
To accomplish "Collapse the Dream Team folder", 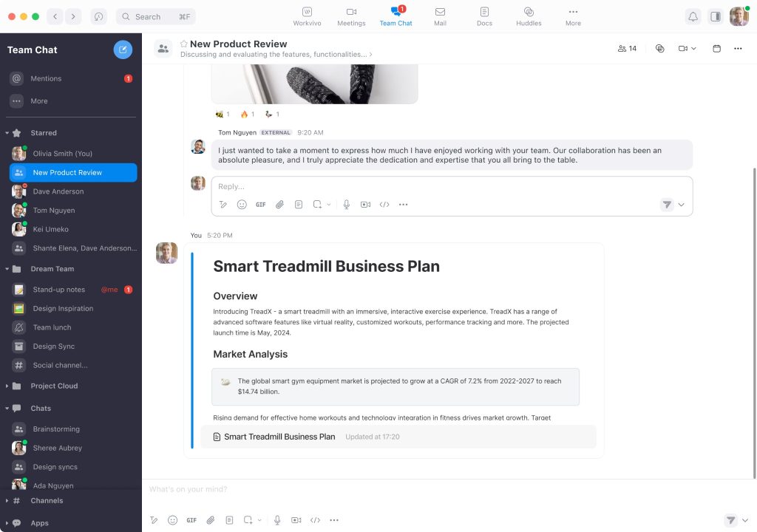I will [7, 269].
